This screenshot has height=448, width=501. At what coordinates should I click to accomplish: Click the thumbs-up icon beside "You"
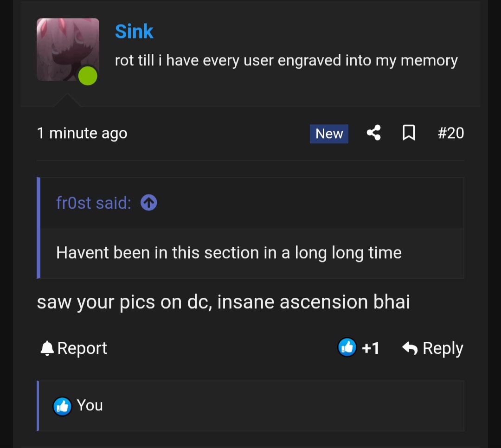(62, 406)
